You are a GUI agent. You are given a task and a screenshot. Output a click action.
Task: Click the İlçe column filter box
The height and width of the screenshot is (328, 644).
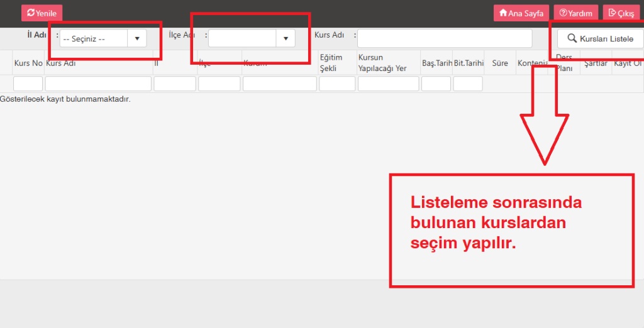219,84
